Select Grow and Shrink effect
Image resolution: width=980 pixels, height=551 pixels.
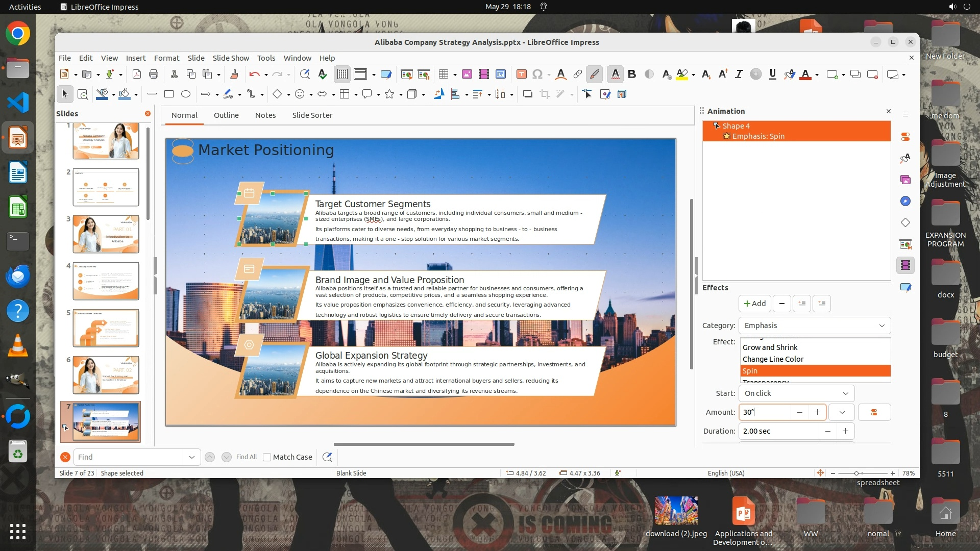[770, 347]
